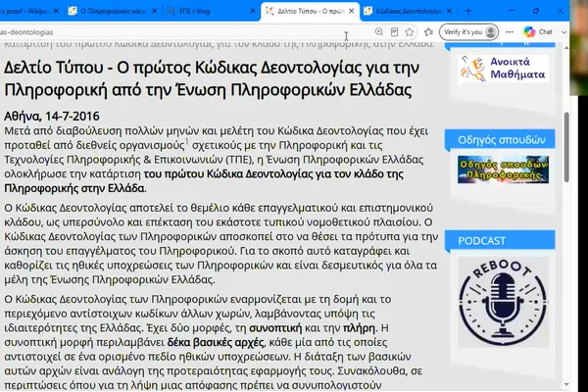Click the Verify it's you profile button
The width and height of the screenshot is (588, 392).
click(x=468, y=32)
